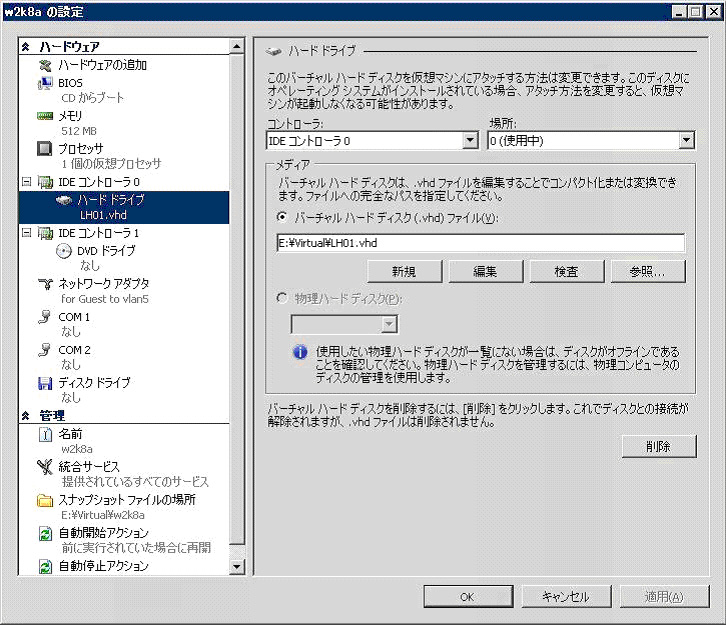Open the 場所 location dropdown
The image size is (726, 625).
pyautogui.click(x=686, y=141)
